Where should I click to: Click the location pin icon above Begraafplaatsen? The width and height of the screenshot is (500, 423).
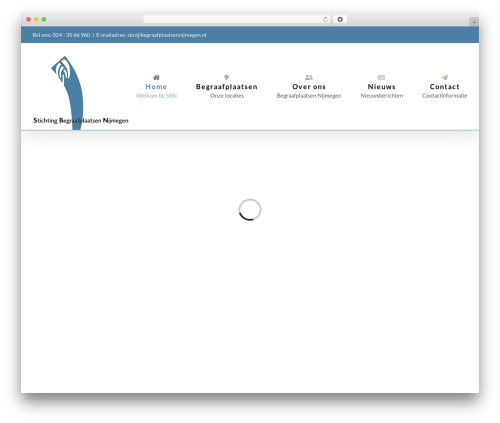[226, 77]
